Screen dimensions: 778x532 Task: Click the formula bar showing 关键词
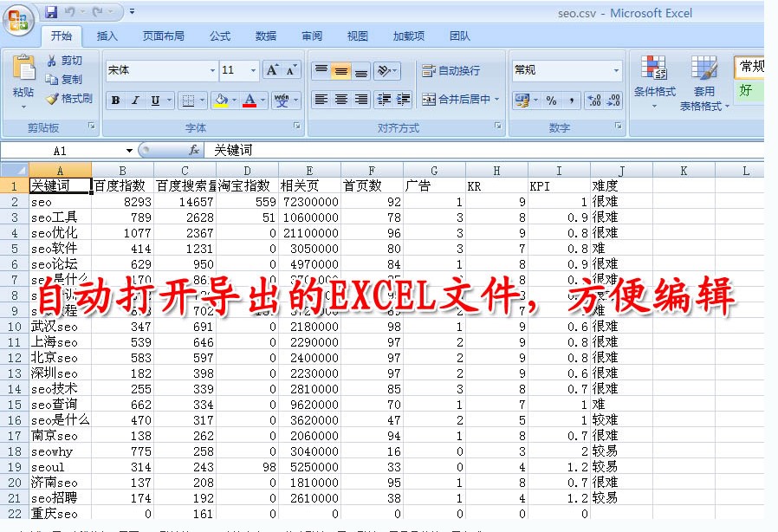click(x=483, y=150)
